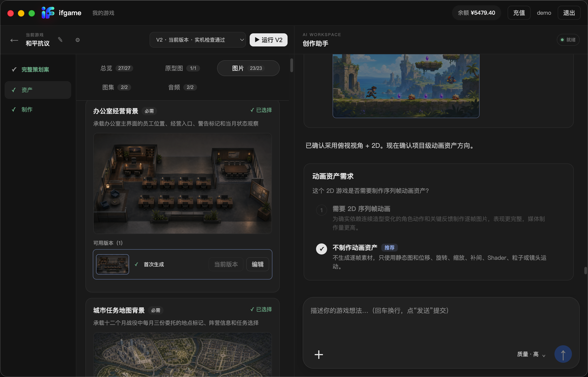Send message with the up-arrow button
This screenshot has height=377, width=588.
click(x=563, y=354)
